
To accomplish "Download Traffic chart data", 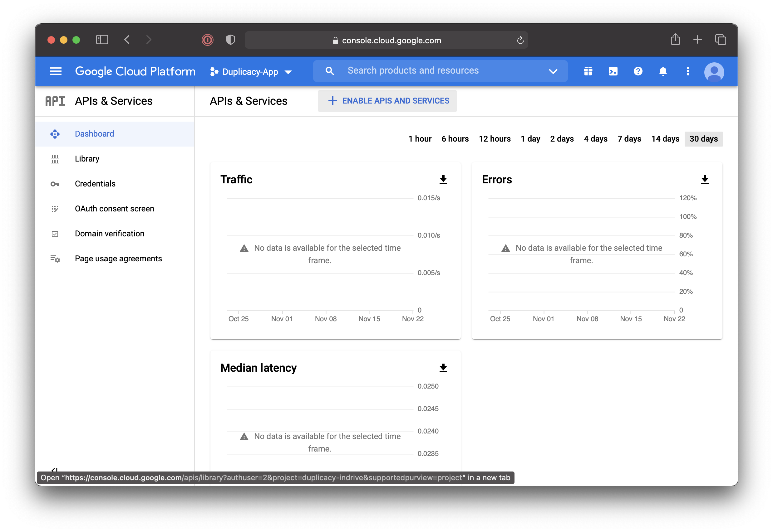I will 443,180.
